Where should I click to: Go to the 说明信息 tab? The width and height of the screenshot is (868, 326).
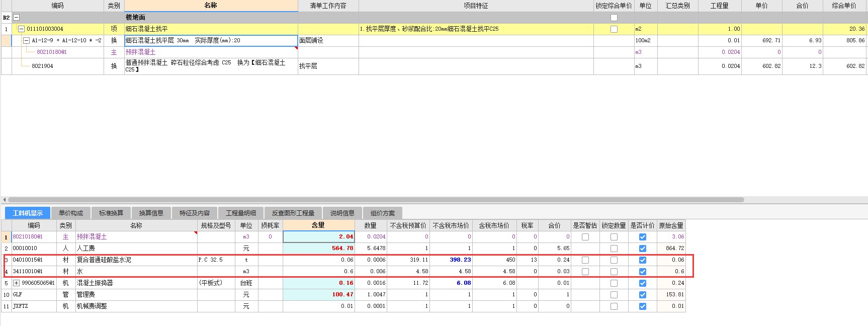(x=342, y=213)
